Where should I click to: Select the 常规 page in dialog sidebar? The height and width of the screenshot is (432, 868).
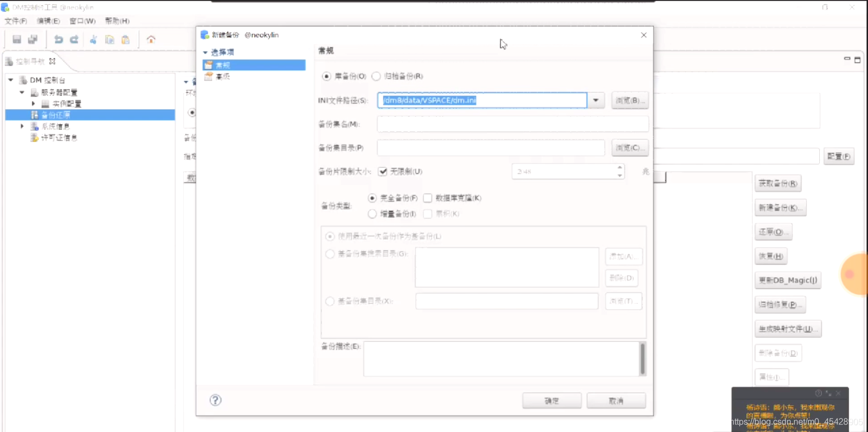[254, 65]
